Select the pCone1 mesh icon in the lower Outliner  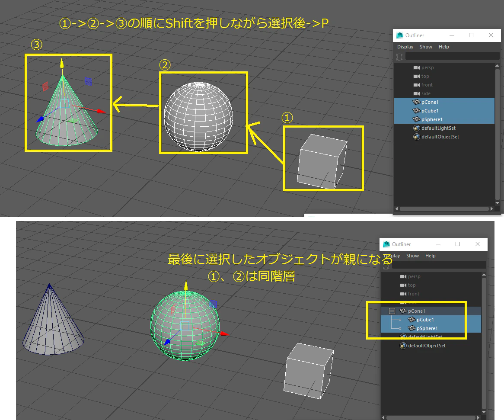(x=403, y=311)
